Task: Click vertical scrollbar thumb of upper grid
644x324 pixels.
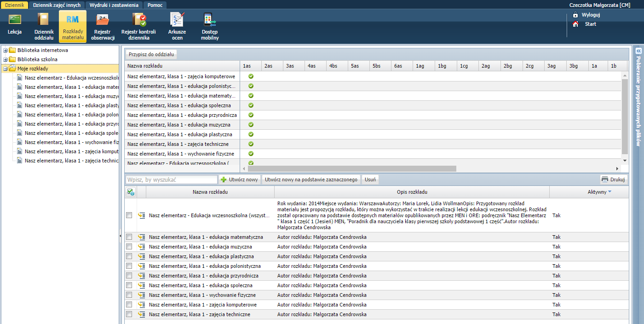Action: click(x=625, y=117)
